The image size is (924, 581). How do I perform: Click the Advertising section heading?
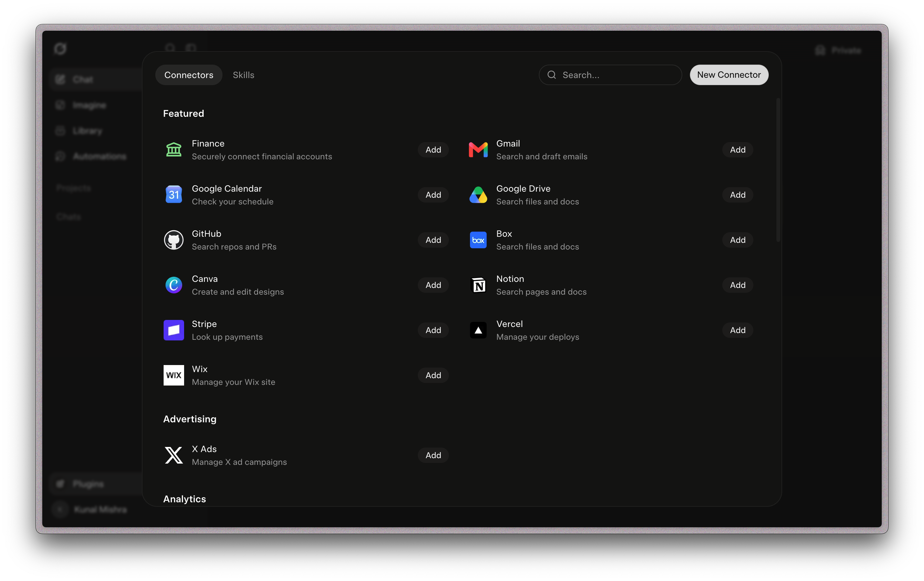pos(190,419)
